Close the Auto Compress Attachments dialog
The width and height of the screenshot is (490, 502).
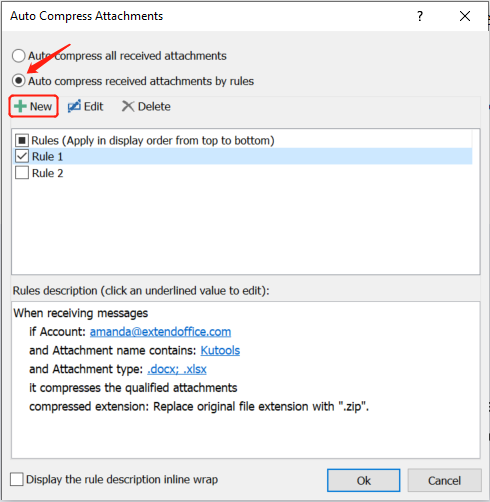click(465, 16)
